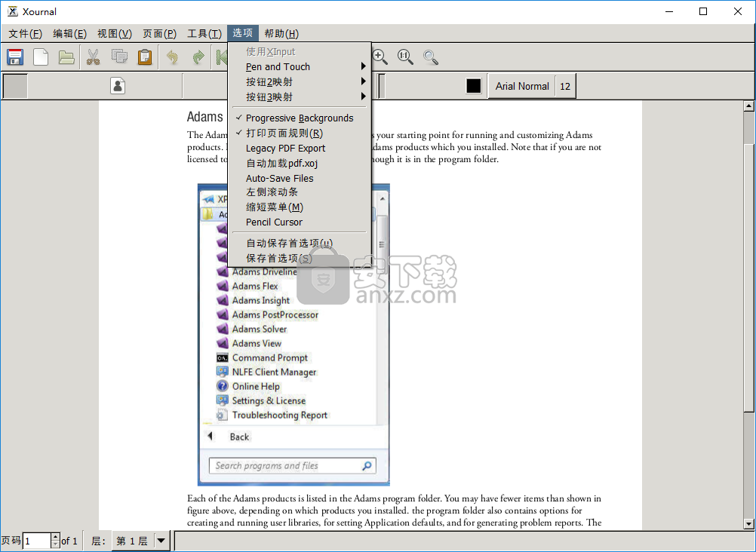Zoom in with the plus magnifier
This screenshot has width=756, height=552.
(x=380, y=57)
